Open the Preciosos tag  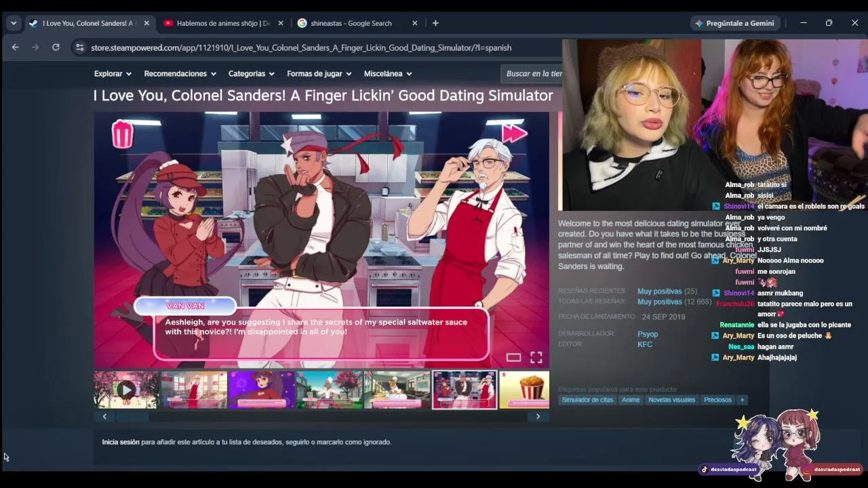pos(717,400)
